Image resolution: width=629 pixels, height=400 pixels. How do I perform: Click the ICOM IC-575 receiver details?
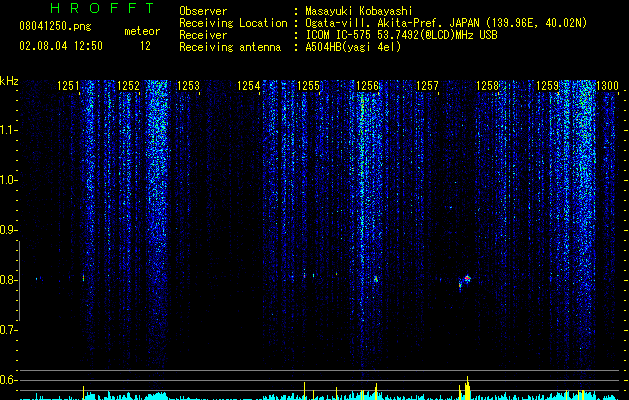coord(401,35)
